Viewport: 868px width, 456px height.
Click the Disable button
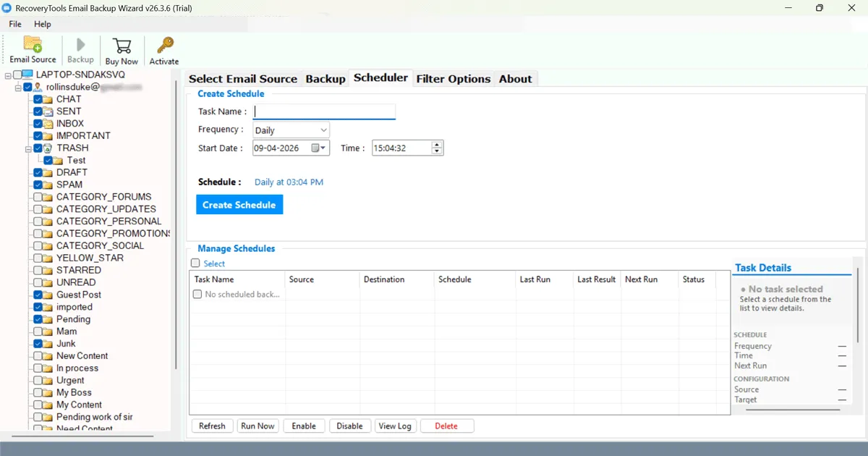(350, 426)
